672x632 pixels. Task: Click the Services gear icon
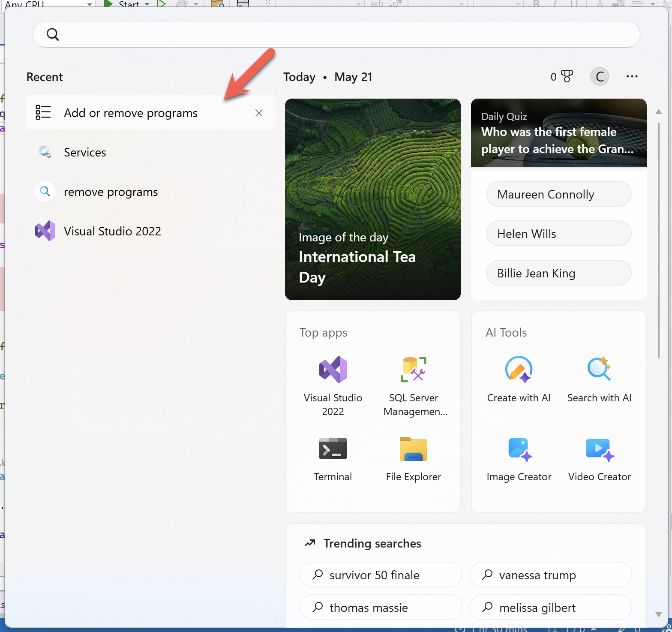click(45, 152)
